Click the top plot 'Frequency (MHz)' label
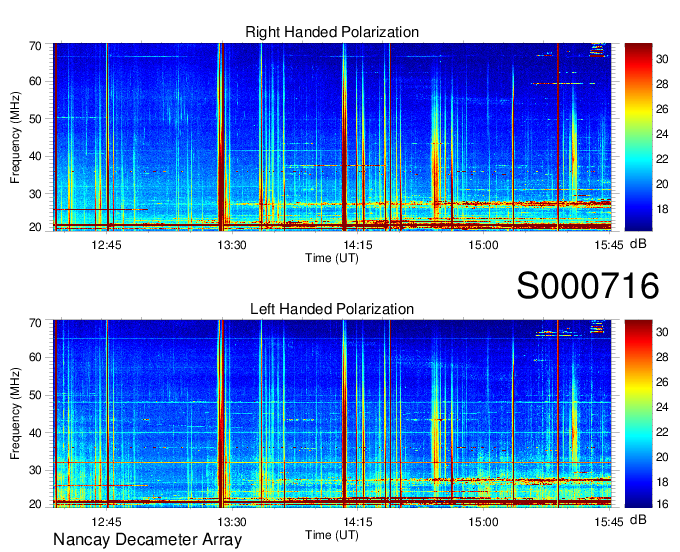The height and width of the screenshot is (552, 680). [x=15, y=137]
